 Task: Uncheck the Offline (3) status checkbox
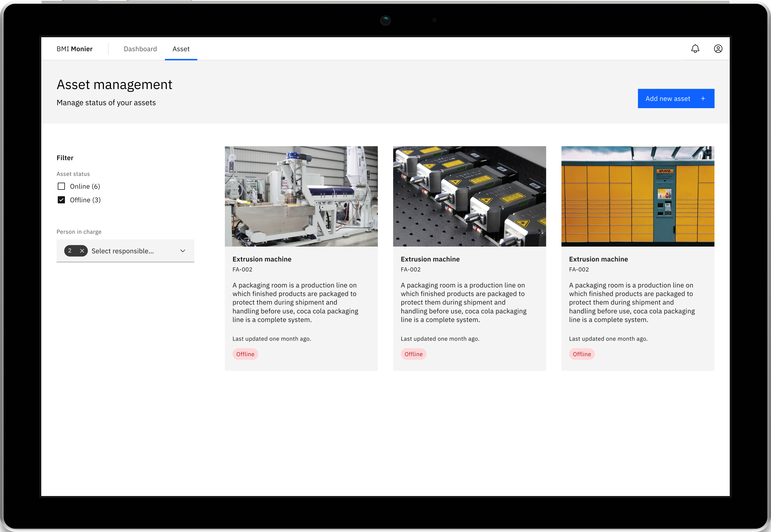point(61,200)
